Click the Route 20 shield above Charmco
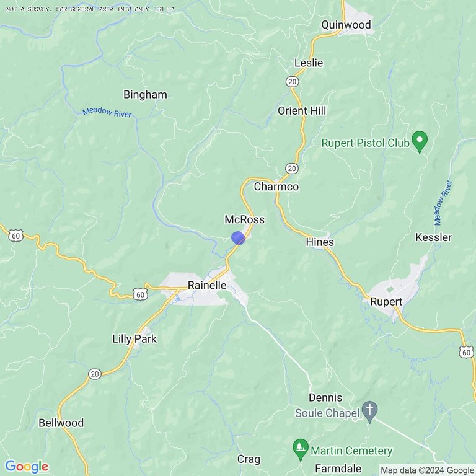The width and height of the screenshot is (476, 476). click(292, 169)
